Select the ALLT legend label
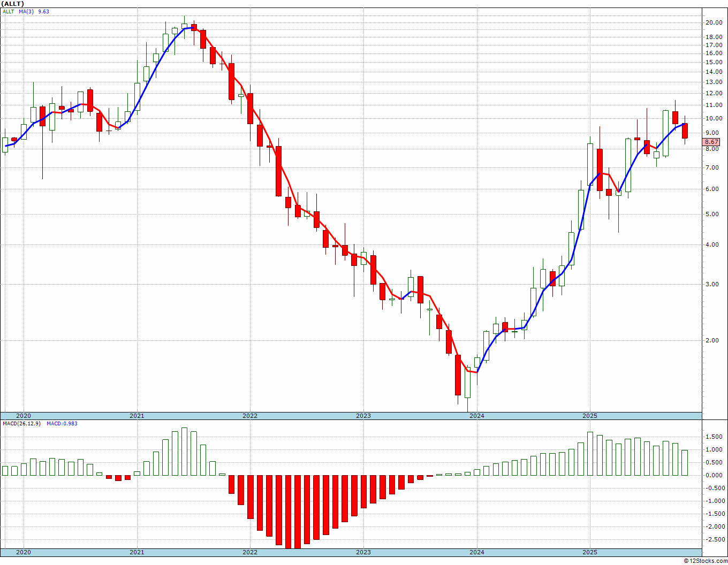The width and height of the screenshot is (728, 565). [8, 11]
